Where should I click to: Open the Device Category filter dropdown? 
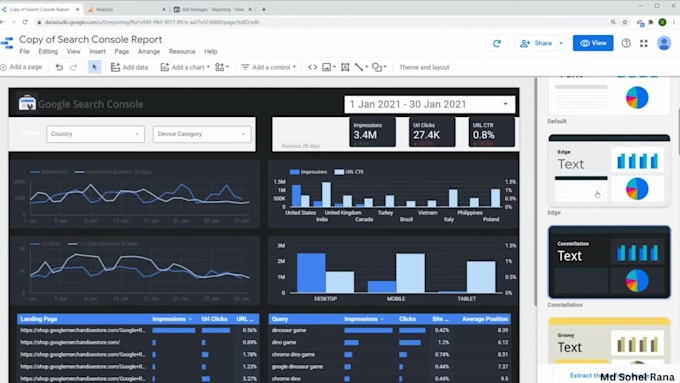202,134
